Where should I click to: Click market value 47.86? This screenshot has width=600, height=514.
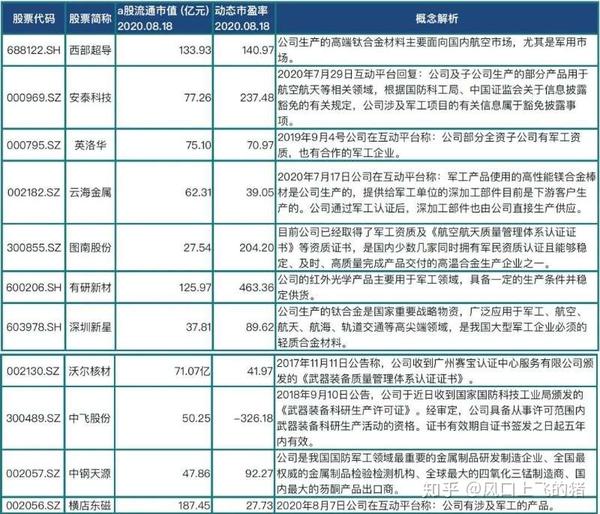pos(196,474)
